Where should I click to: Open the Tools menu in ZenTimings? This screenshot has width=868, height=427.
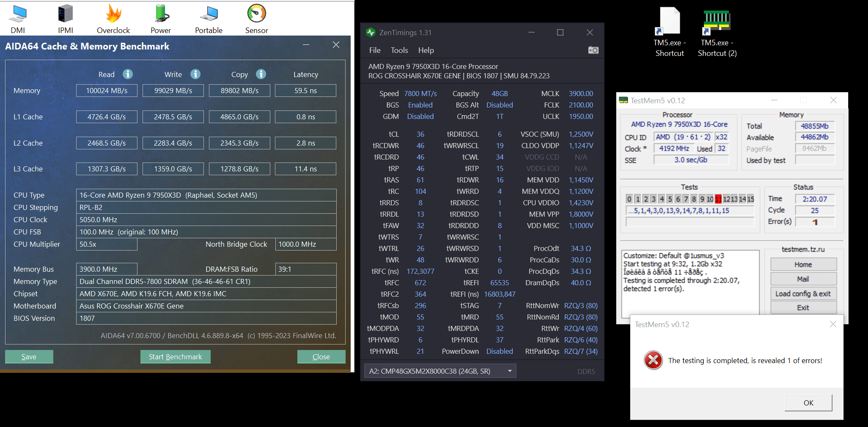tap(399, 50)
